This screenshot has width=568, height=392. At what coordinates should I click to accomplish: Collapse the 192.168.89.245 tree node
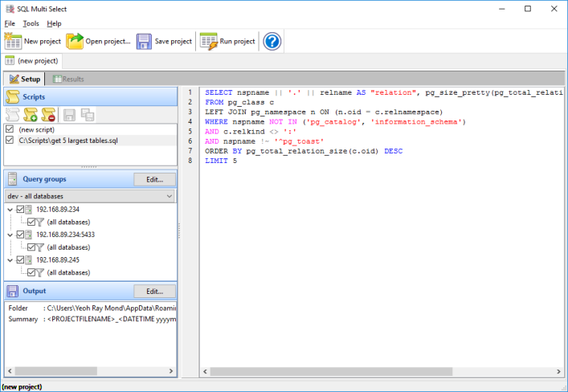point(10,260)
